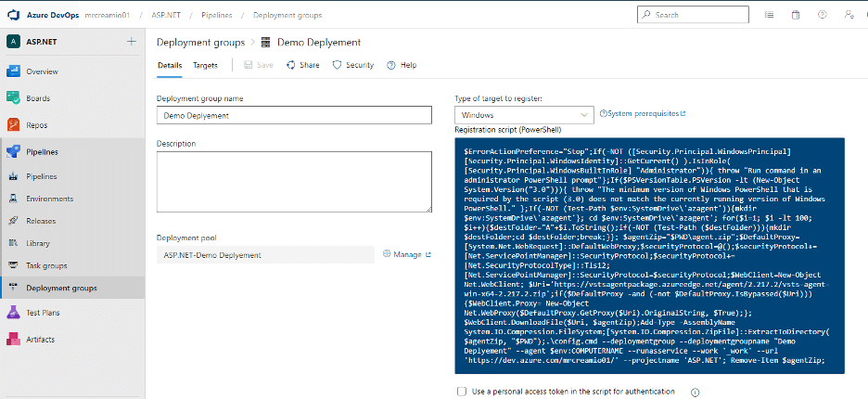Click the Manage deployment pool link
This screenshot has height=399, width=868.
pyautogui.click(x=407, y=254)
